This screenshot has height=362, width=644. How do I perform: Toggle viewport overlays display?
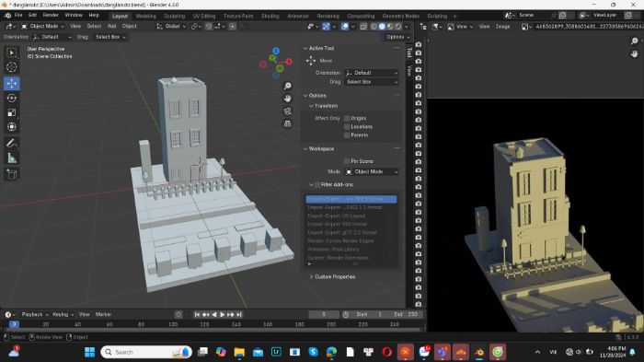pyautogui.click(x=345, y=27)
